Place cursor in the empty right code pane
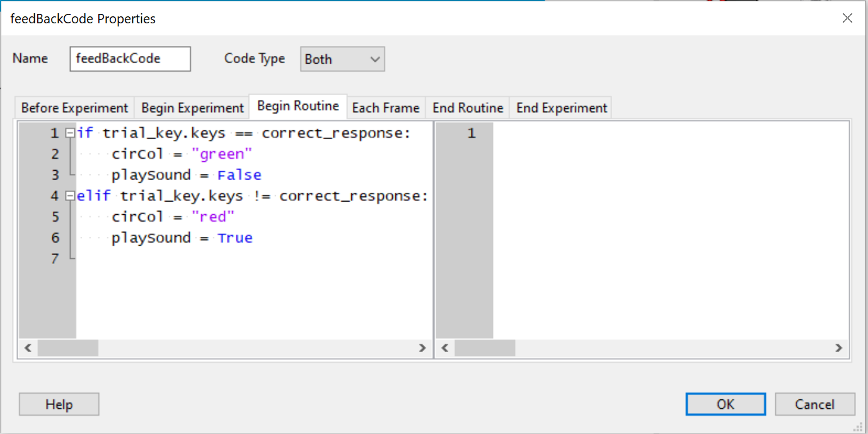 click(x=668, y=227)
